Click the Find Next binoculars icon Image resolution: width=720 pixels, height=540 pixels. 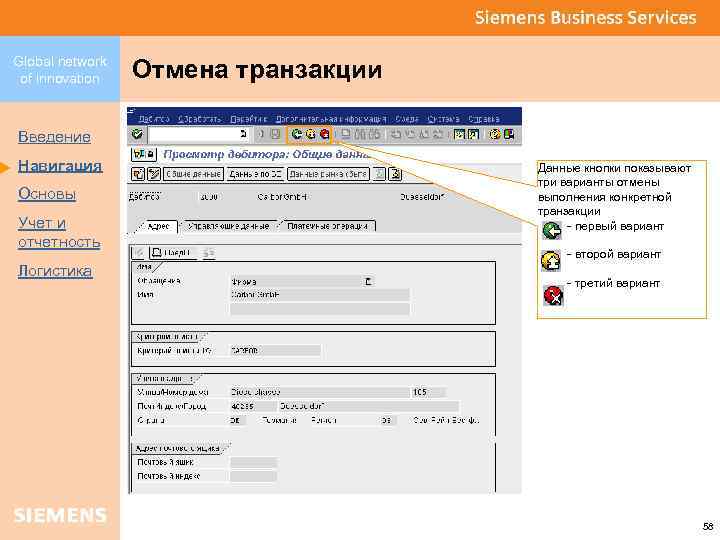(375, 135)
